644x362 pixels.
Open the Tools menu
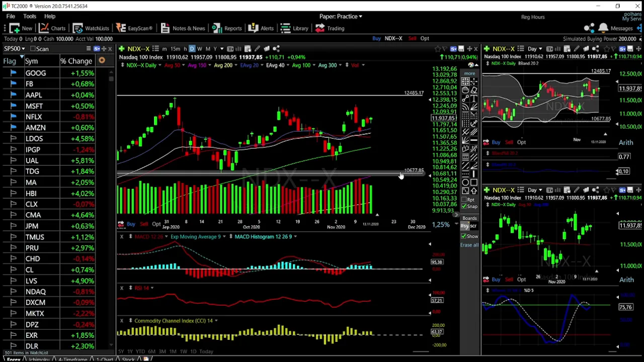(30, 17)
